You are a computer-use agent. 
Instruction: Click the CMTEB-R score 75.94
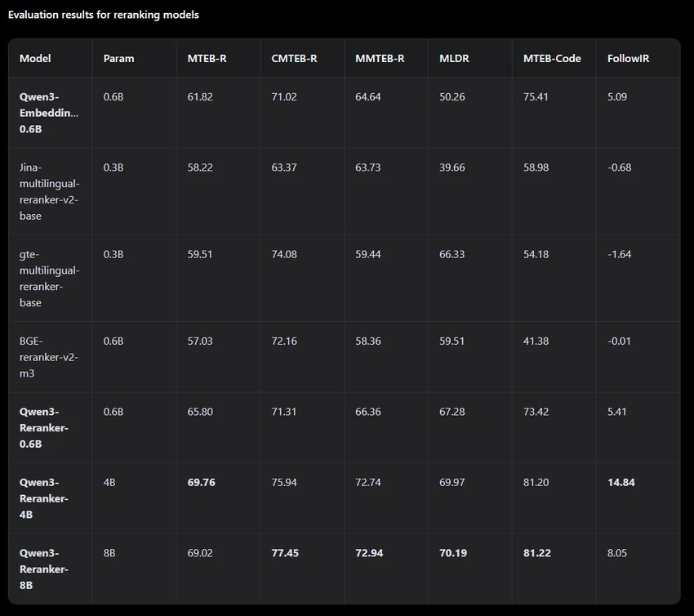coord(284,482)
